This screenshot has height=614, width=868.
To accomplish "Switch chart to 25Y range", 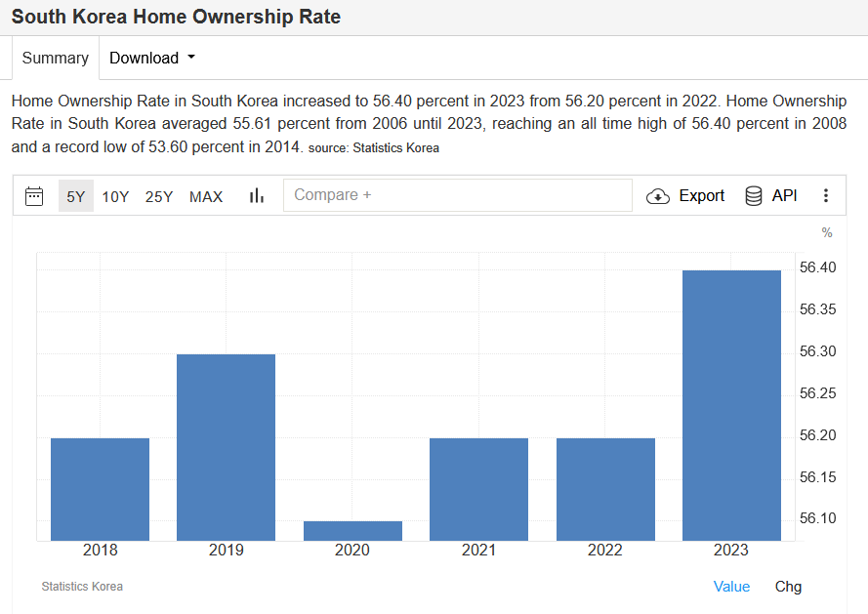I will point(159,196).
